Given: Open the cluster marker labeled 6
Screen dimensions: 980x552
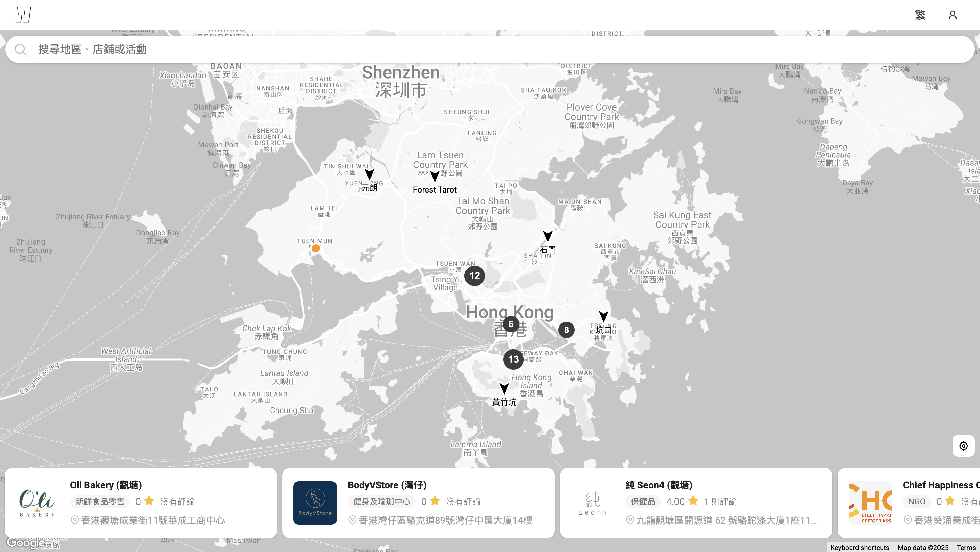Looking at the screenshot, I should (510, 324).
